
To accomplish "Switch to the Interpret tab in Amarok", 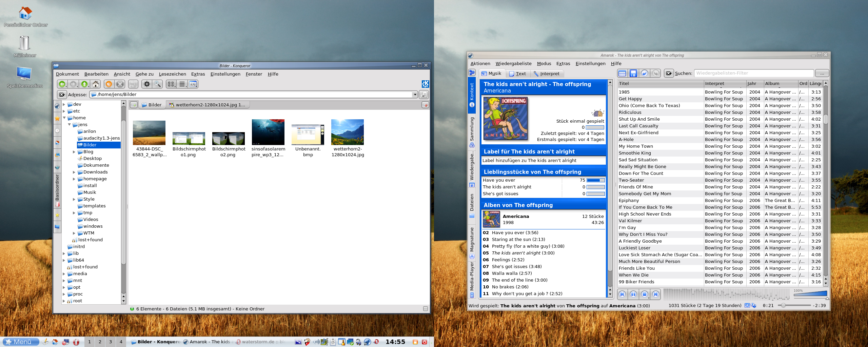I will (547, 74).
